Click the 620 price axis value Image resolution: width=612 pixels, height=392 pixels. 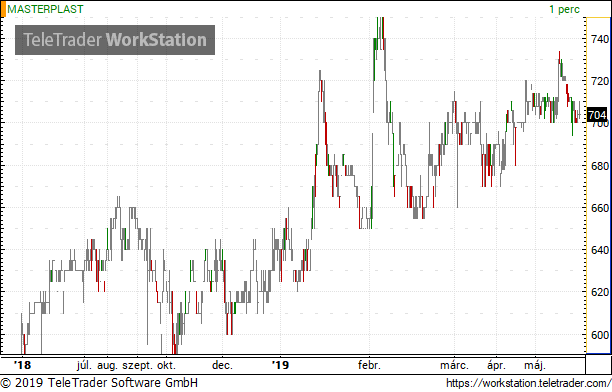600,292
